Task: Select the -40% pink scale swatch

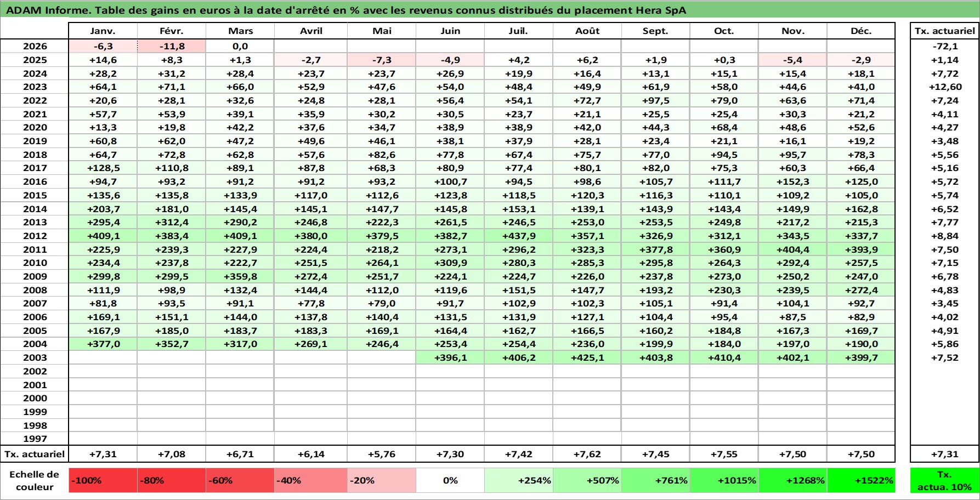Action: coord(311,480)
